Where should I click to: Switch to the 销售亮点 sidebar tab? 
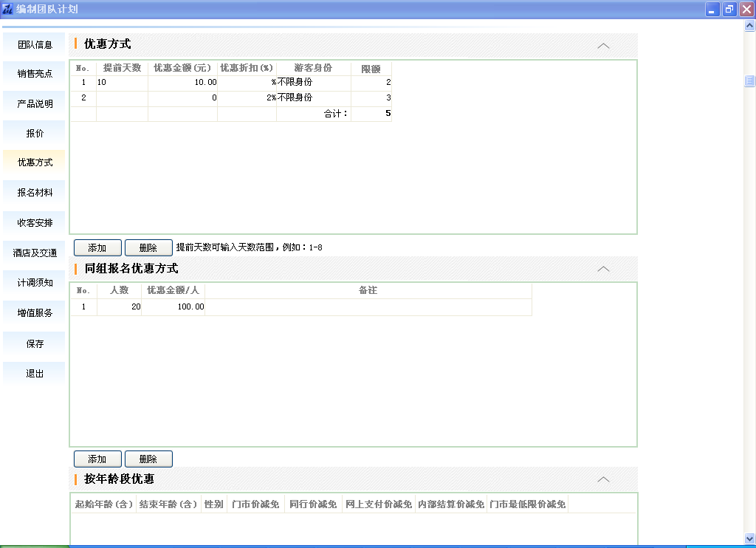pyautogui.click(x=35, y=74)
